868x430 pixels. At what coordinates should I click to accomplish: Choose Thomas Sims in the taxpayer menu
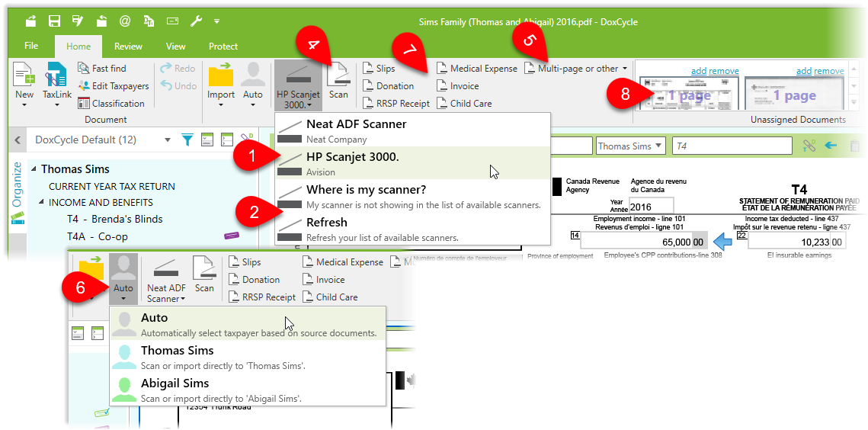[248, 358]
